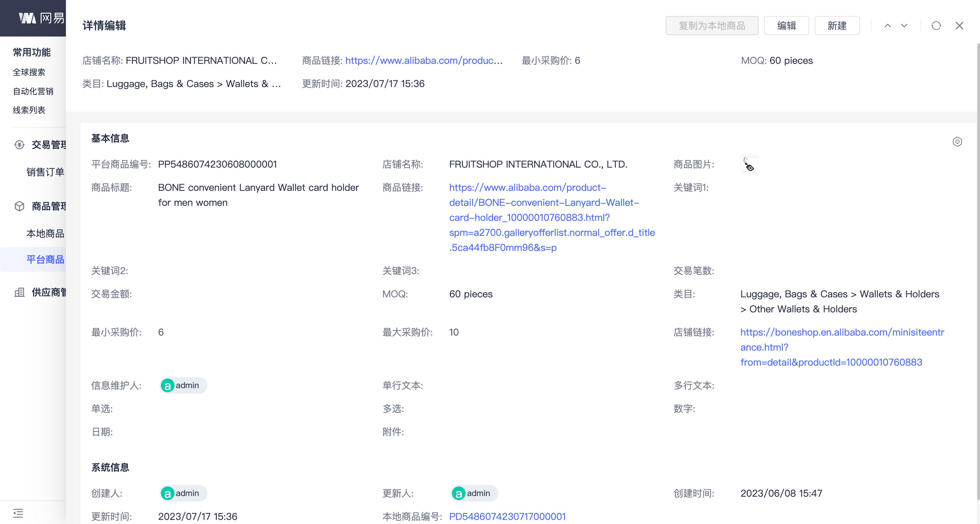
Task: Click the 交易管理 currency icon
Action: pyautogui.click(x=19, y=145)
